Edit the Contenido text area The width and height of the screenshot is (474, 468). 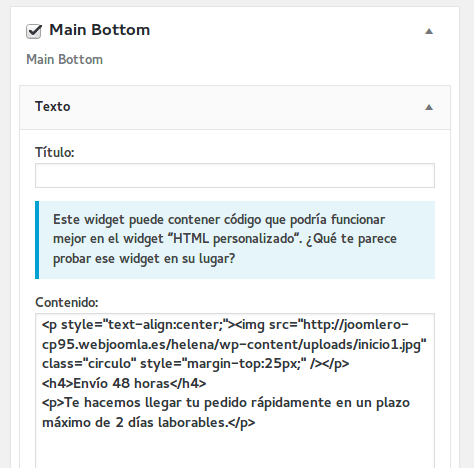tap(235, 391)
